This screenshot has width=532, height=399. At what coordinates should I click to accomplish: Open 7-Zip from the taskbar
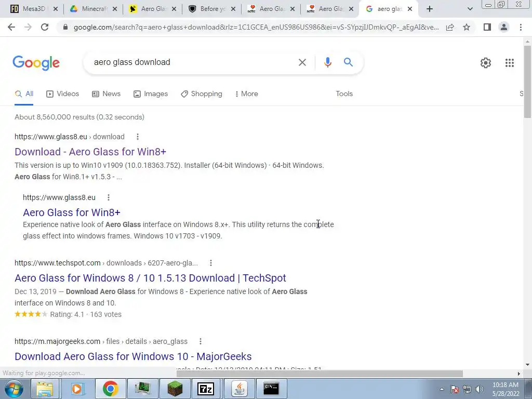click(206, 389)
